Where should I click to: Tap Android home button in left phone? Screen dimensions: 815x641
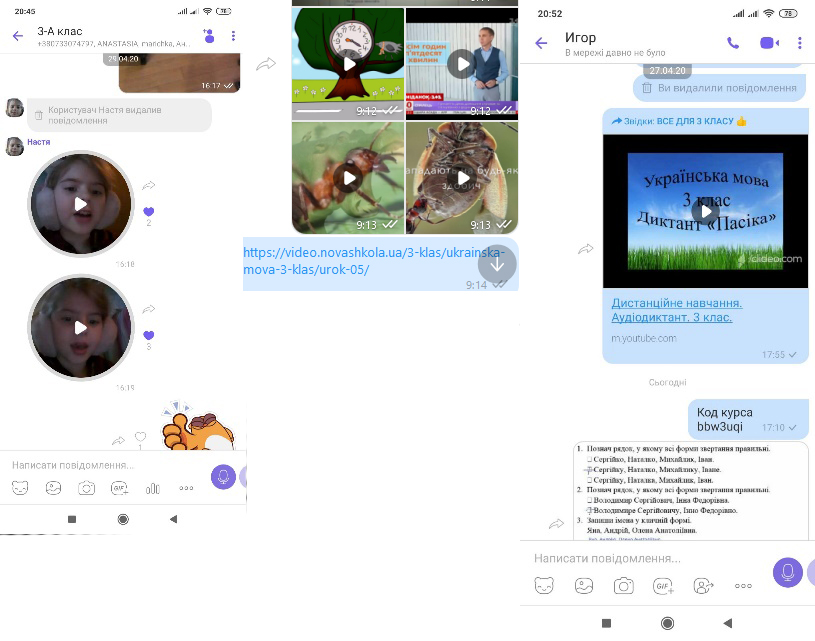pos(123,519)
